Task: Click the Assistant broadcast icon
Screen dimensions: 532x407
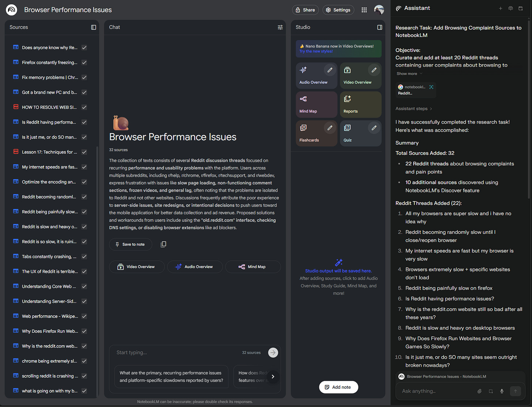Action: pyautogui.click(x=510, y=8)
